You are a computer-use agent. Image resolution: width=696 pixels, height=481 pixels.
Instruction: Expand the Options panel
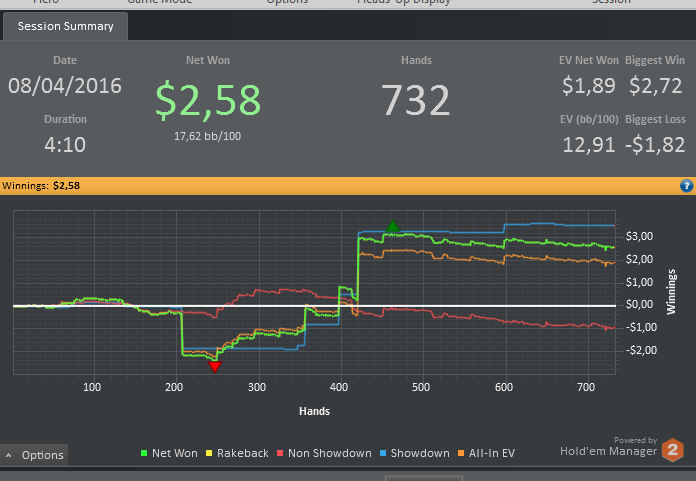[34, 455]
